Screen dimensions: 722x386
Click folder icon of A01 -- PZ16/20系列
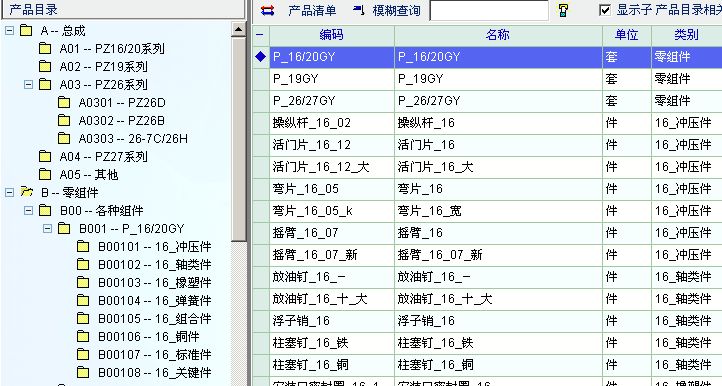(x=45, y=48)
